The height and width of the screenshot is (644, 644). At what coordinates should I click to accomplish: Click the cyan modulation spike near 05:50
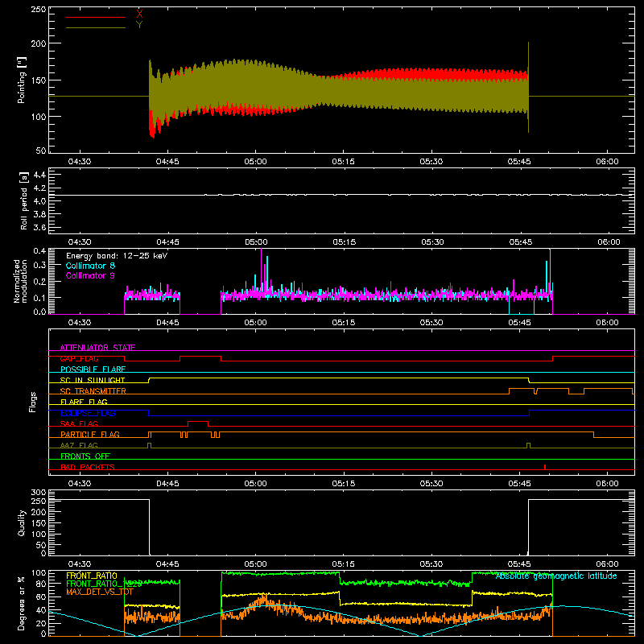pyautogui.click(x=550, y=269)
